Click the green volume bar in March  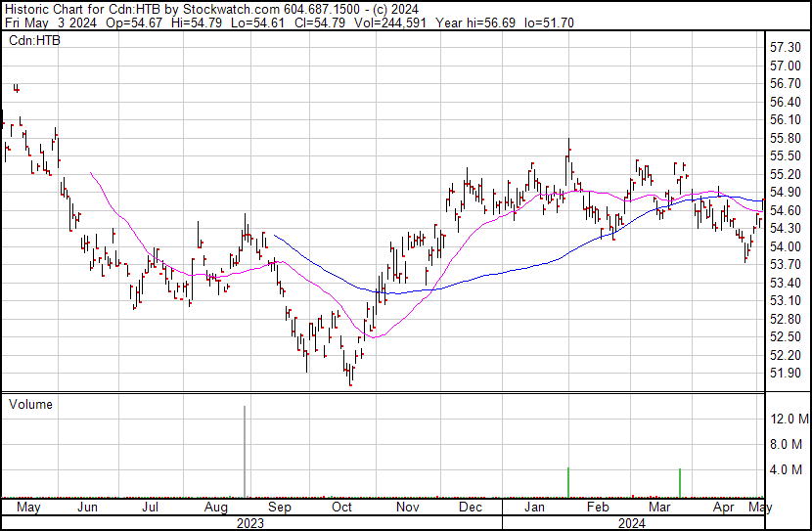coord(680,483)
